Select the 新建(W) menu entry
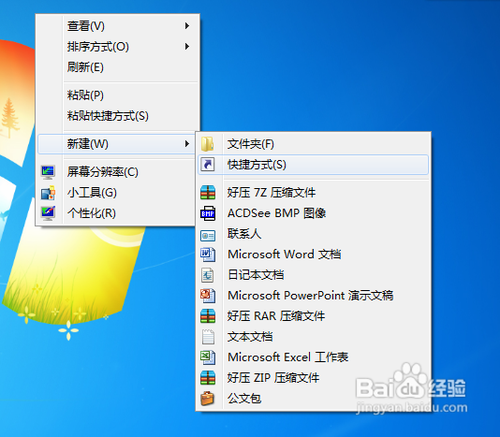 (x=117, y=144)
